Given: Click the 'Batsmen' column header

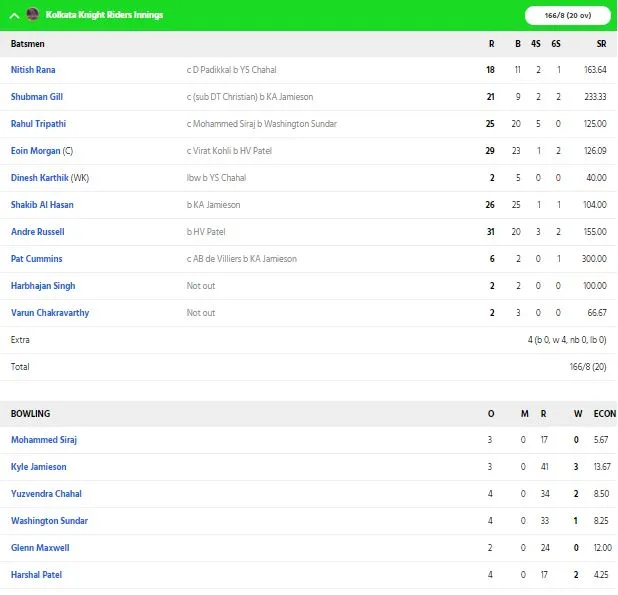Looking at the screenshot, I should (x=28, y=44).
